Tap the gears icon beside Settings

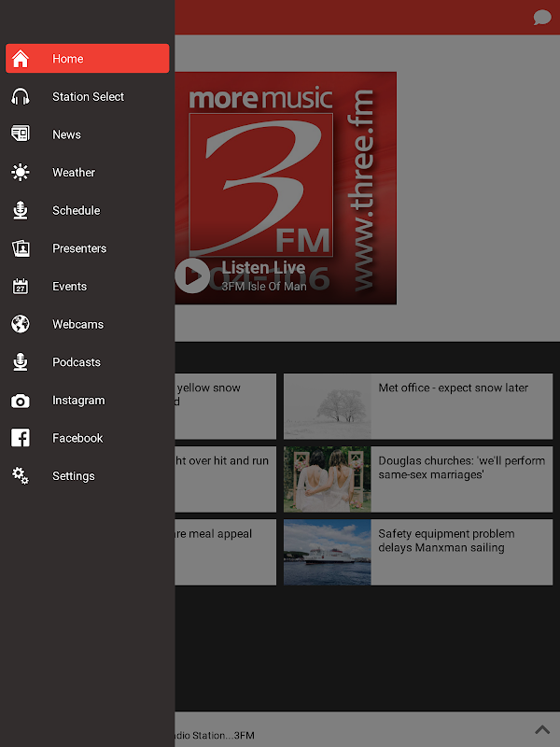[21, 475]
